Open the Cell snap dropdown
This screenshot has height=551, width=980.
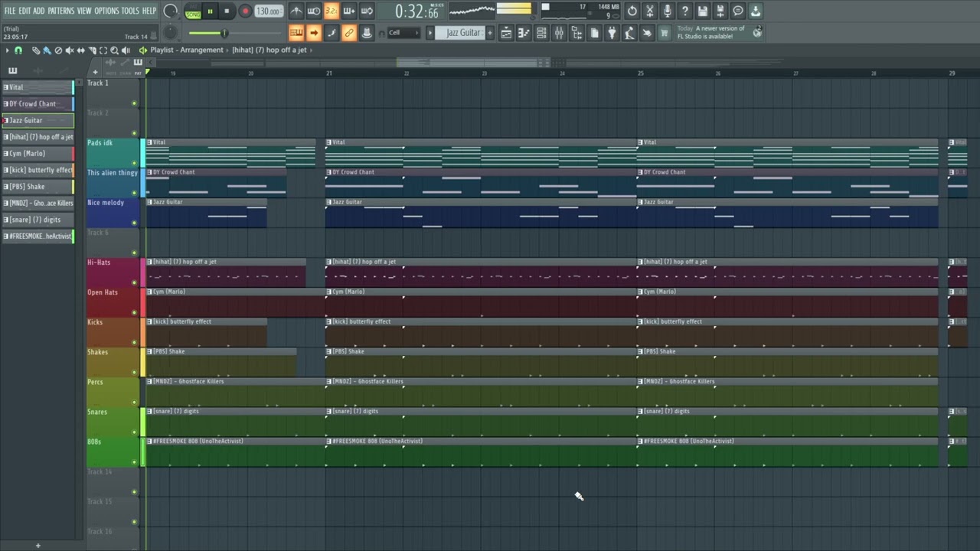coord(403,33)
